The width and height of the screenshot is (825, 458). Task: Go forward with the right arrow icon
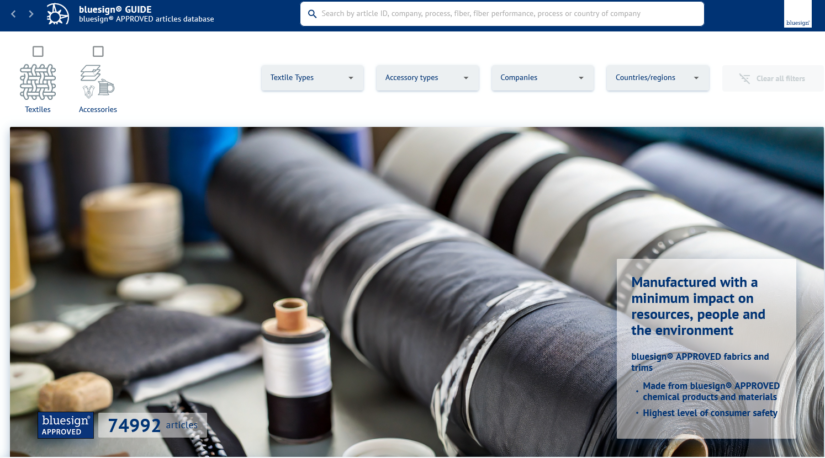31,14
